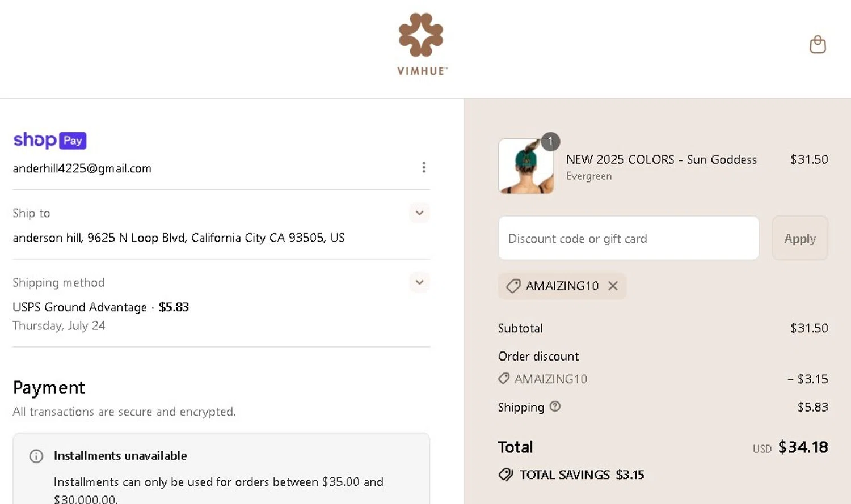Click the shipping help question mark icon

[555, 406]
